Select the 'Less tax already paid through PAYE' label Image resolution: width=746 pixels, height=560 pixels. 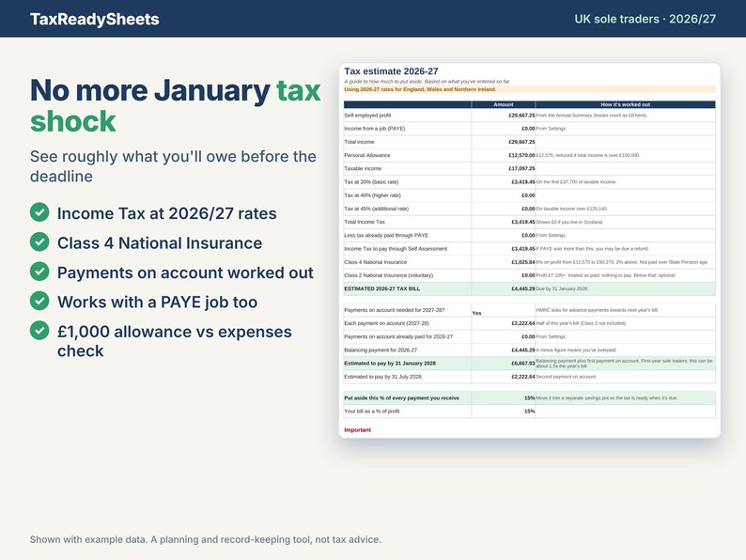[386, 235]
